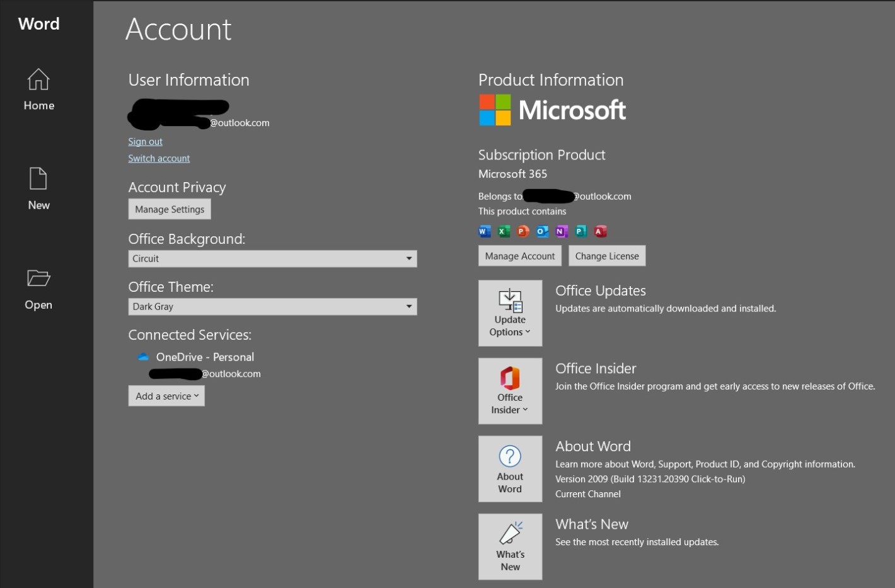
Task: Click the Word app icon in product list
Action: pos(484,231)
